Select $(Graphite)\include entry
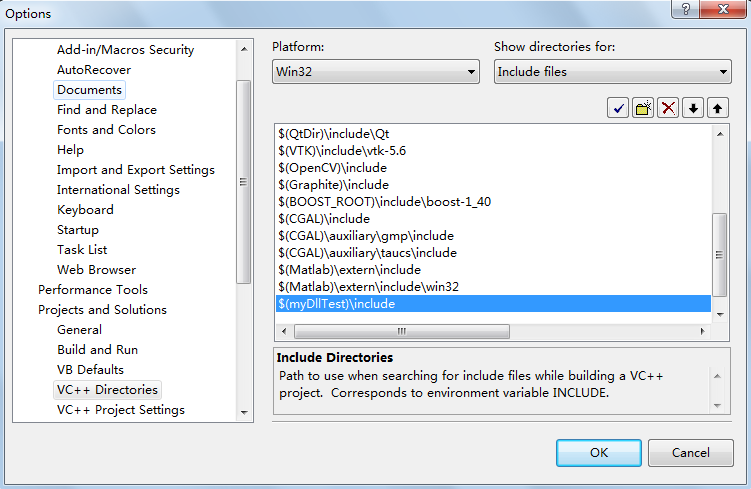 click(493, 185)
